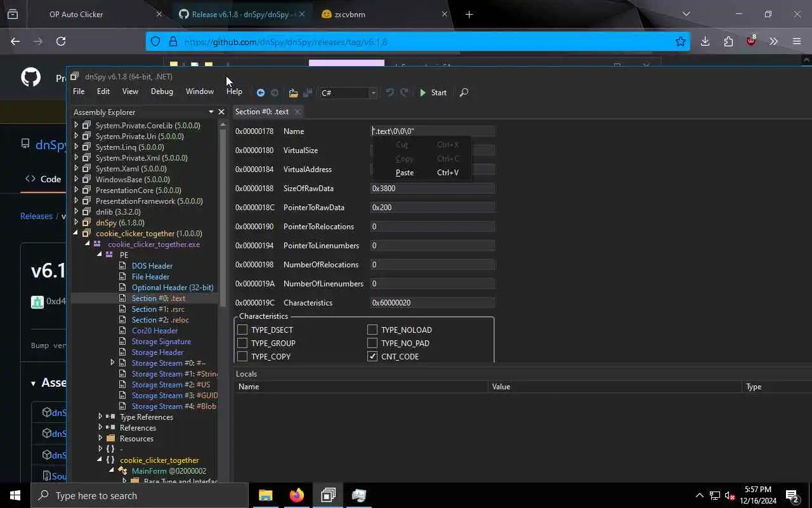
Task: Select File Header in the PE tree
Action: 150,277
